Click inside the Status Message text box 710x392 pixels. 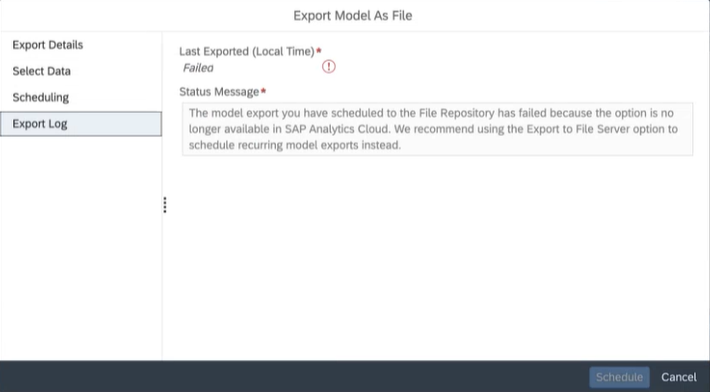click(x=437, y=129)
